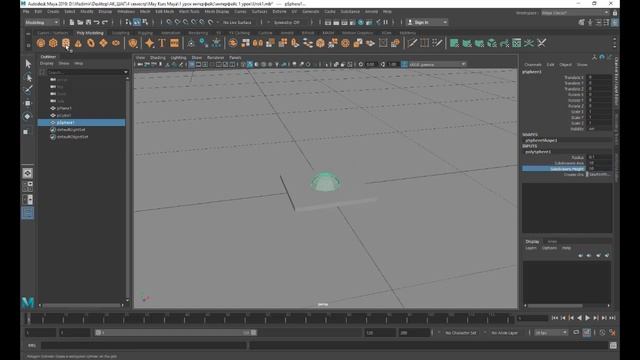Click the white crossed-tools shelf icon

(x=542, y=43)
